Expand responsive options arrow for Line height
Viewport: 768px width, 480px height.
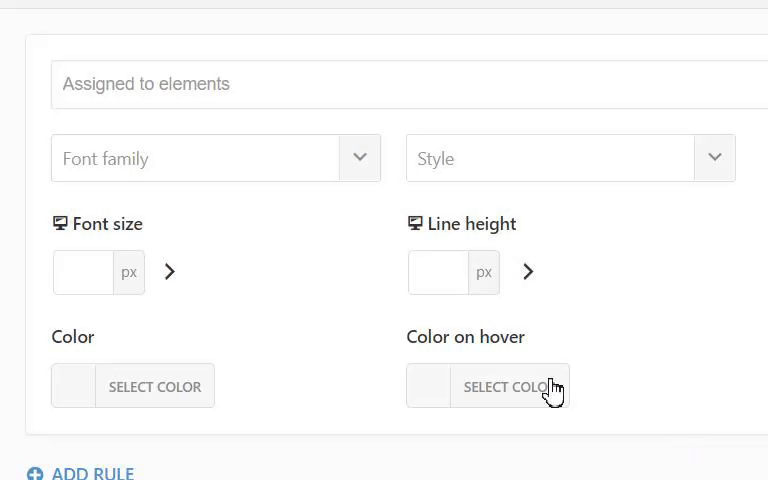(528, 272)
